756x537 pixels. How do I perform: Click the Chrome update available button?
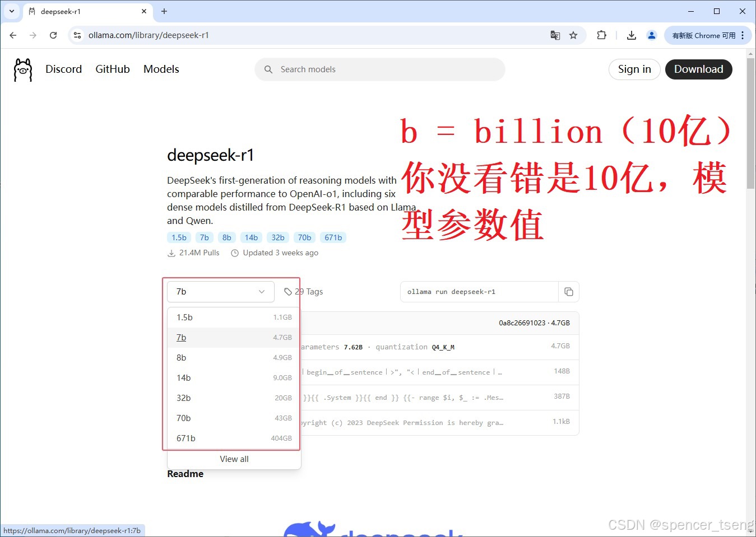[708, 35]
